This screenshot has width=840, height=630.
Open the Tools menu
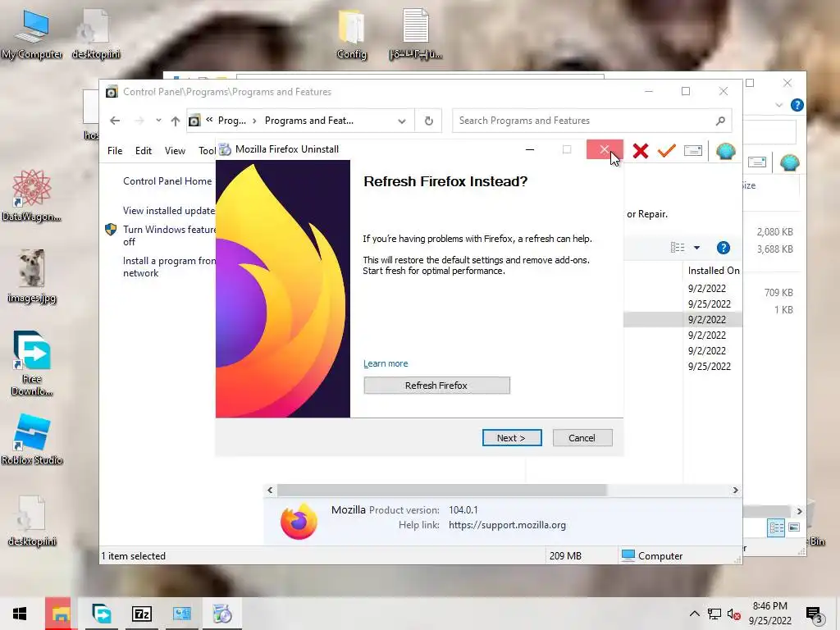[x=208, y=151]
